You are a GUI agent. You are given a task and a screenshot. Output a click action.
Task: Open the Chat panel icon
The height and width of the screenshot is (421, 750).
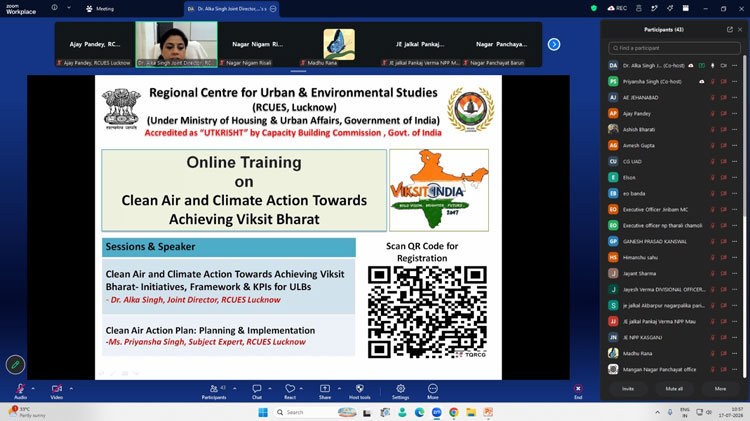[257, 391]
